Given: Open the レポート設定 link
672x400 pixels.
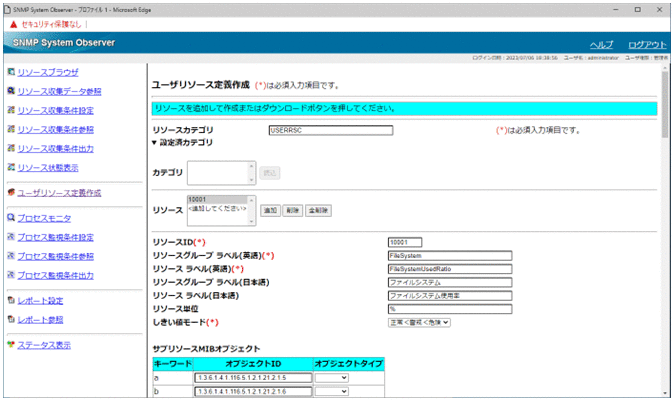Looking at the screenshot, I should tap(40, 301).
